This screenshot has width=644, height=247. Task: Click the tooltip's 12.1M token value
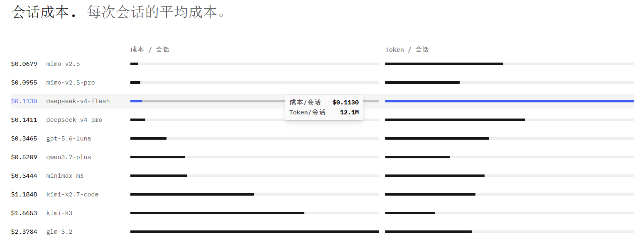pos(349,112)
